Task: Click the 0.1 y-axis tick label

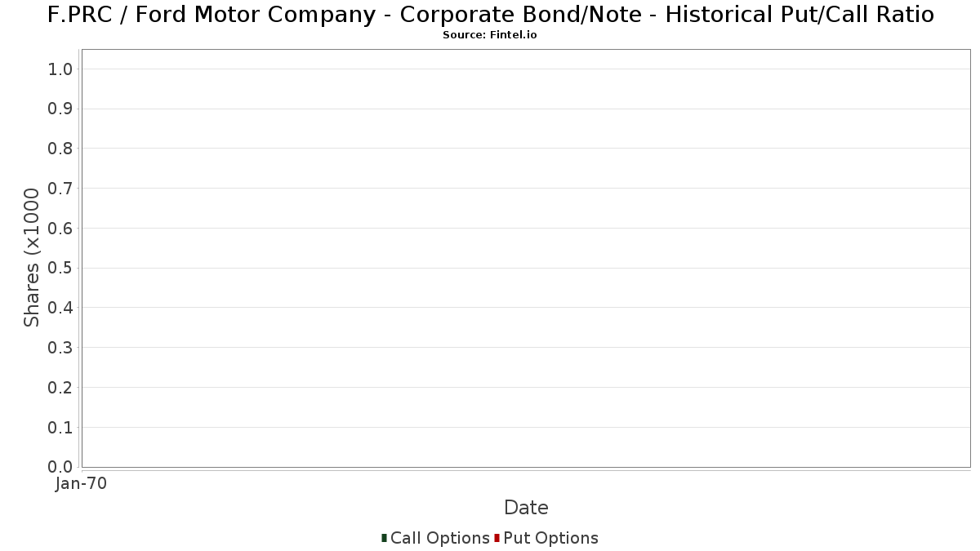Action: pyautogui.click(x=61, y=428)
